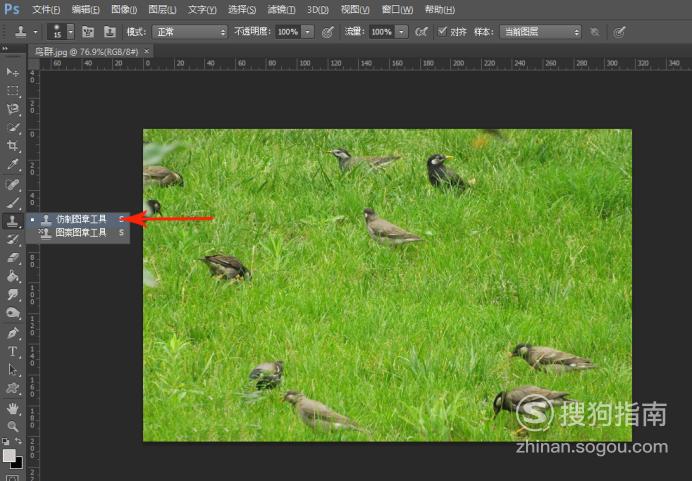Click the background color swatch
This screenshot has width=692, height=481.
[17, 462]
